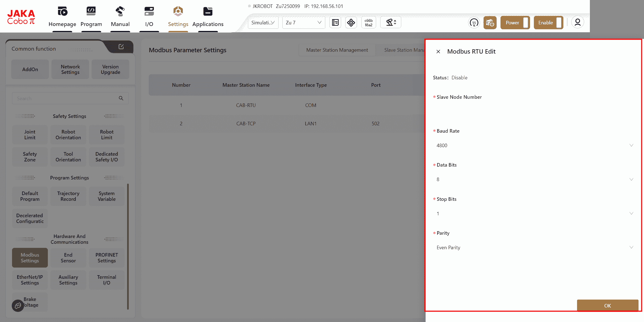The image size is (644, 322).
Task: Switch to the Applications top menu
Action: click(208, 16)
